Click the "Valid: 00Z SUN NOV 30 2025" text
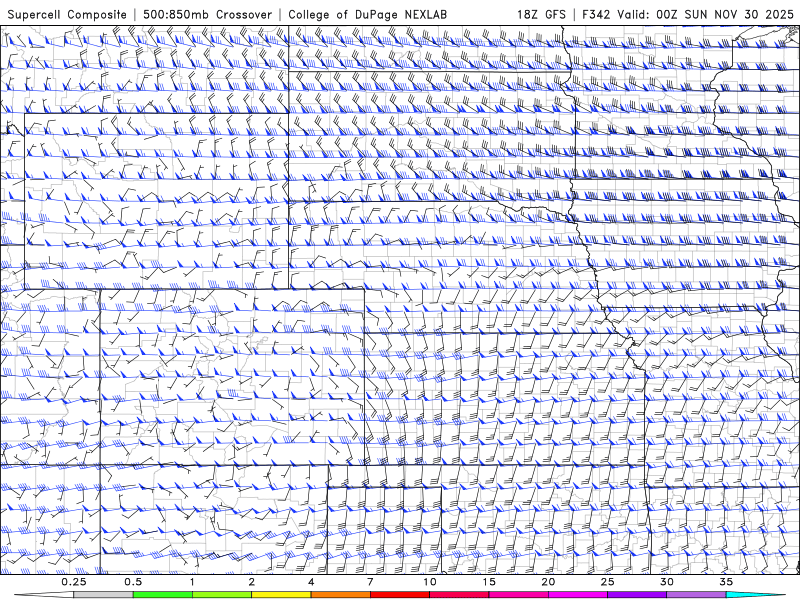 coord(705,14)
